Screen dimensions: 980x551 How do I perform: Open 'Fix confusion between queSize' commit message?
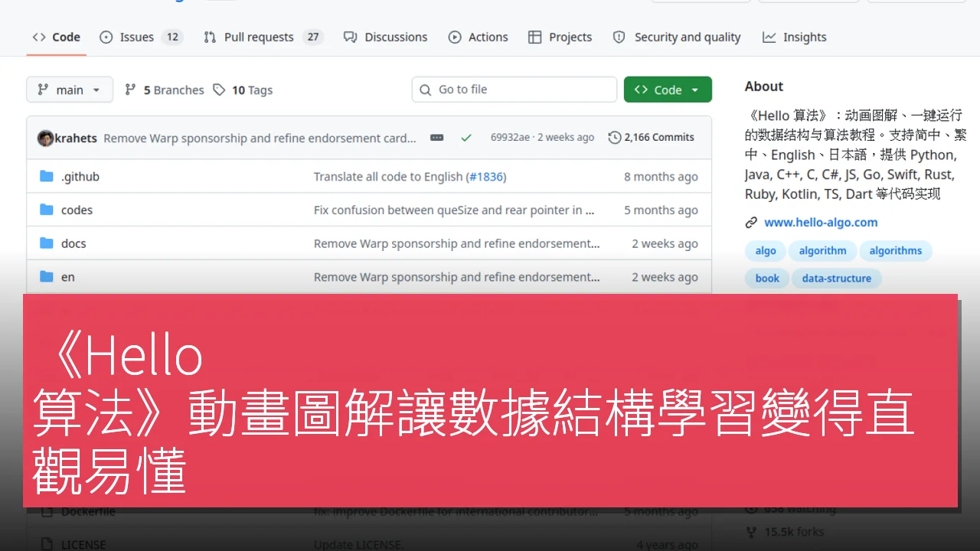[x=454, y=210]
